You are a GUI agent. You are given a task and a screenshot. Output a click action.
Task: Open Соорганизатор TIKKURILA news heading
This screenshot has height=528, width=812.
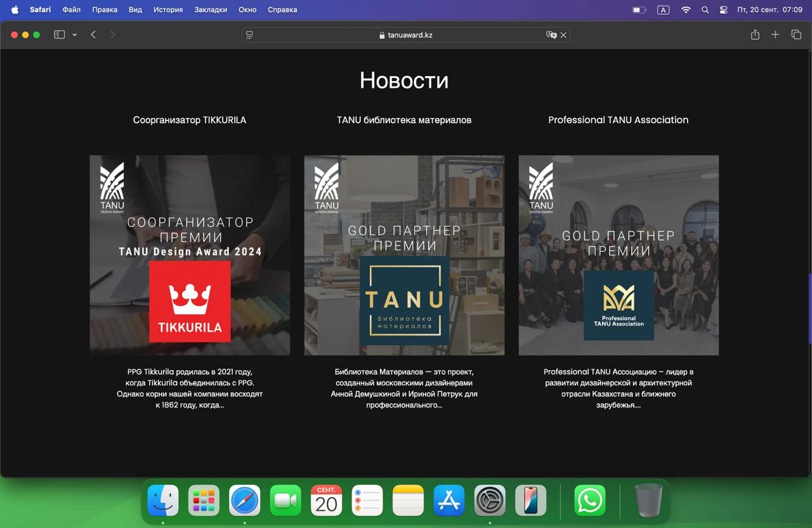click(190, 120)
